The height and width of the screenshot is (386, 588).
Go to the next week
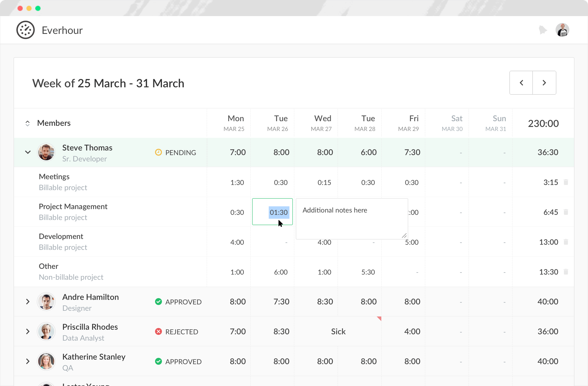pyautogui.click(x=544, y=83)
